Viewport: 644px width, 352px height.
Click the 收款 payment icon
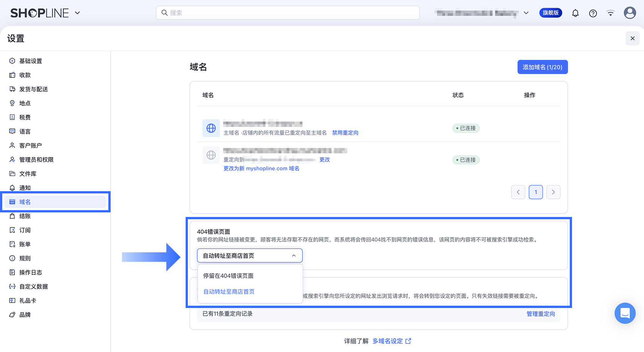(x=12, y=75)
